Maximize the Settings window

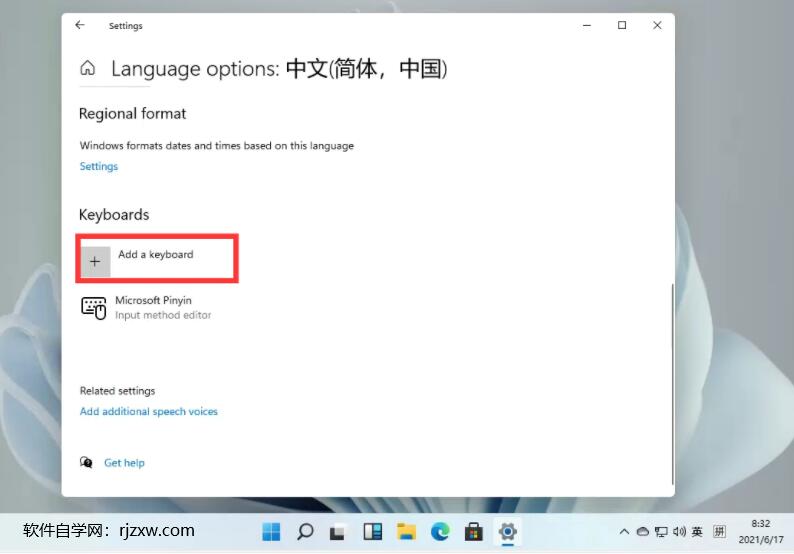pos(622,25)
